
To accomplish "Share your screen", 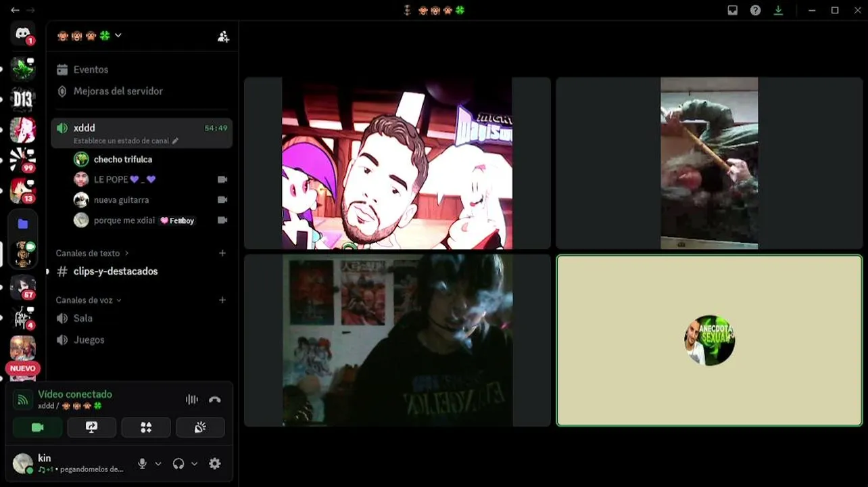I will pos(92,427).
